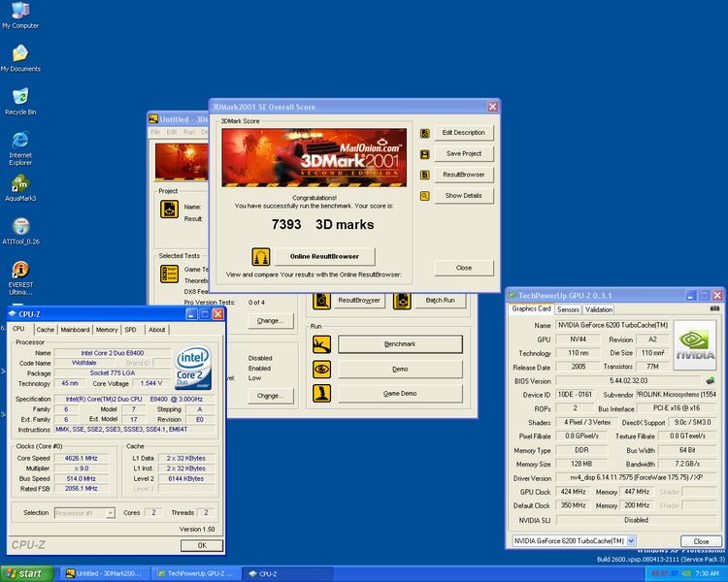Click the Intel Core 2 Duo logo in CPU-Z
728x582 pixels.
point(193,368)
